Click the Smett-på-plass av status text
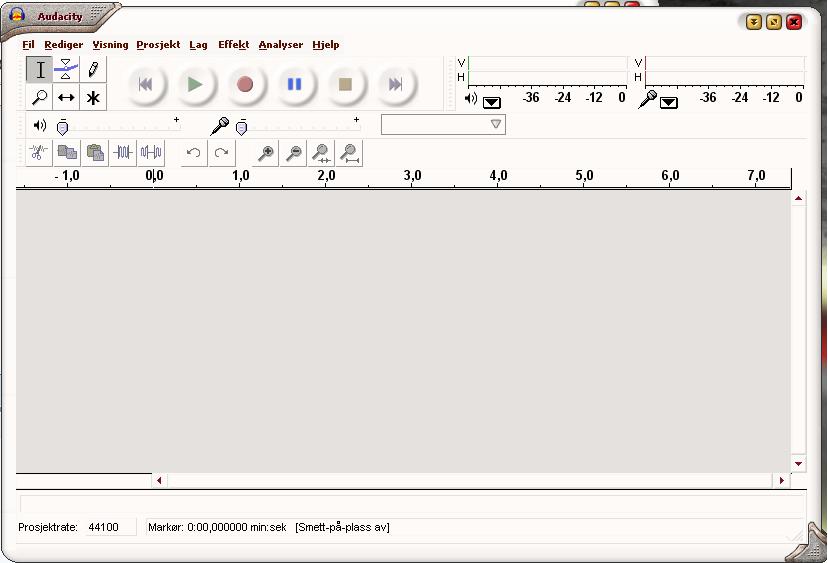 coord(342,527)
